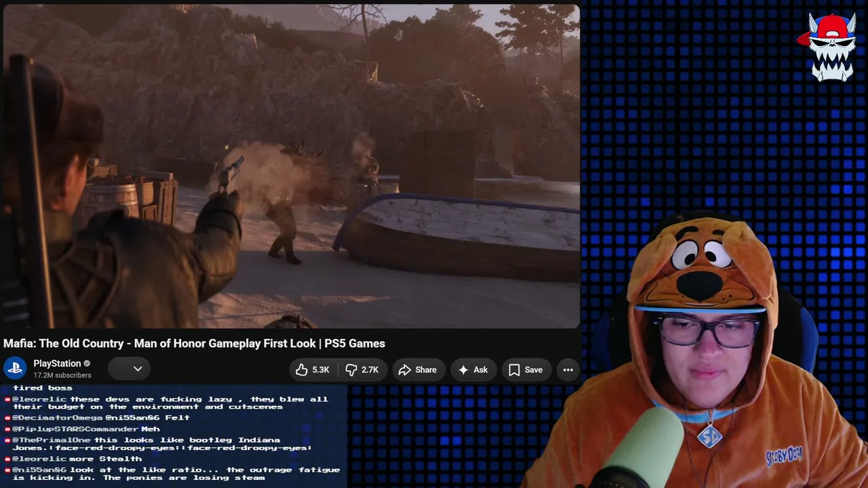Click @ThePrimalOne's bootleg Indiana Jones message

pyautogui.click(x=162, y=444)
